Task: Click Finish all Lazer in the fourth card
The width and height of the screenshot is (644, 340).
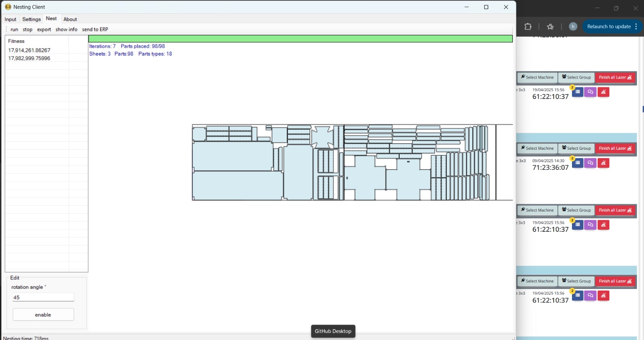Action: tap(615, 281)
